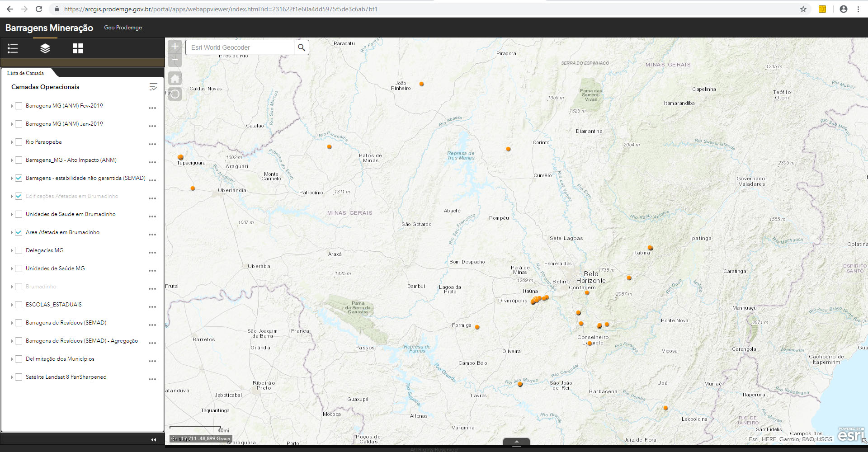Screen dimensions: 868x452
Task: Click orange dam point near Formiga
Action: (x=477, y=327)
